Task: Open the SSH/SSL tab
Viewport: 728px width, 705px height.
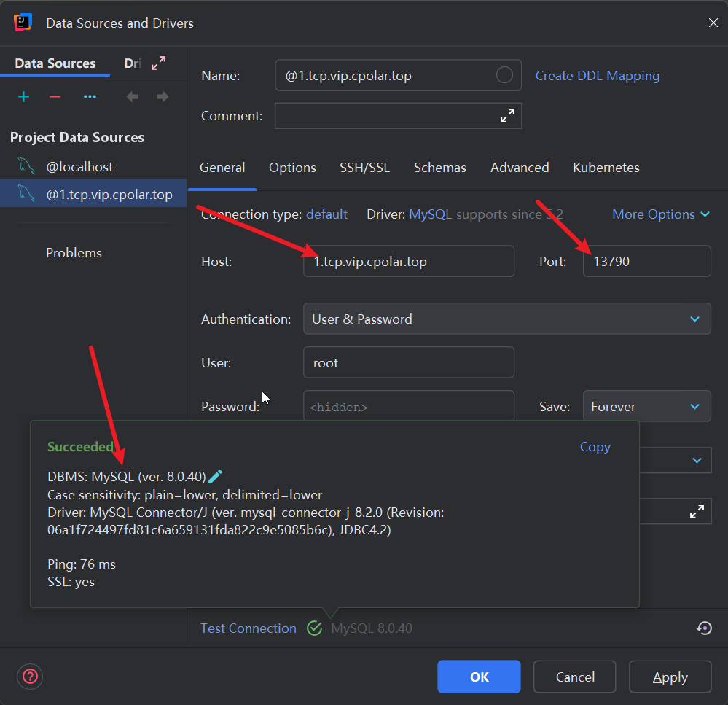Action: click(364, 168)
